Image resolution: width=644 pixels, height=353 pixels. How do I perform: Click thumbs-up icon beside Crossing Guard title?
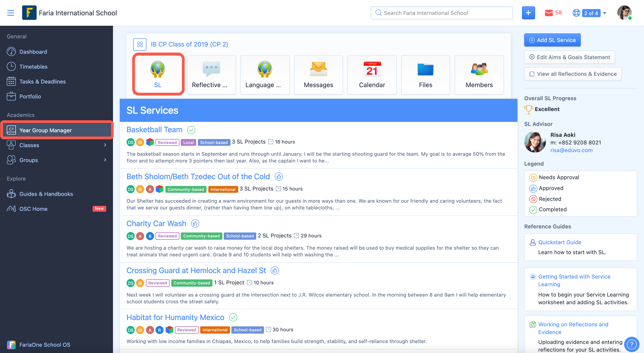pos(275,270)
